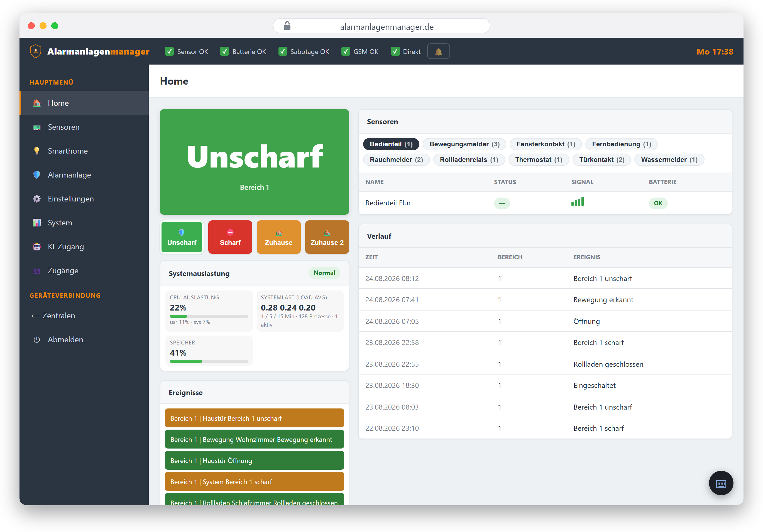This screenshot has height=532, width=763.
Task: Click the Sensoren sidebar icon
Action: tap(36, 127)
